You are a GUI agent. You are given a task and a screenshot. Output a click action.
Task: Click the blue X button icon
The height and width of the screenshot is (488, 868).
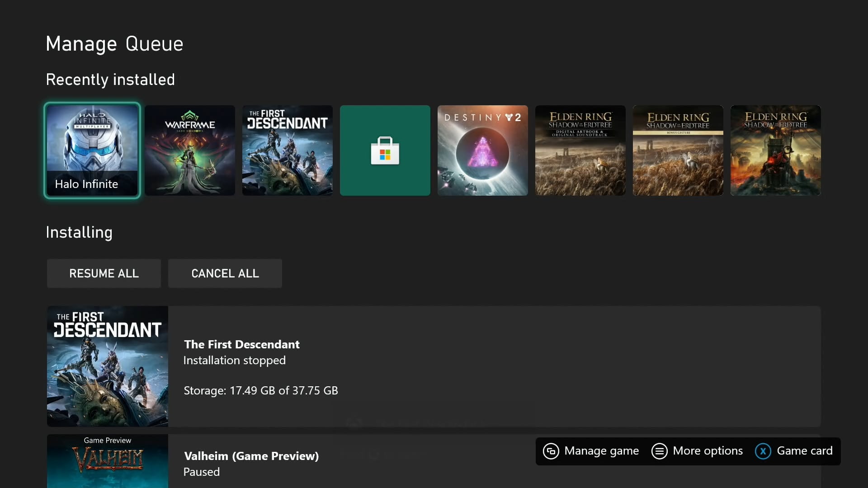[x=763, y=451]
